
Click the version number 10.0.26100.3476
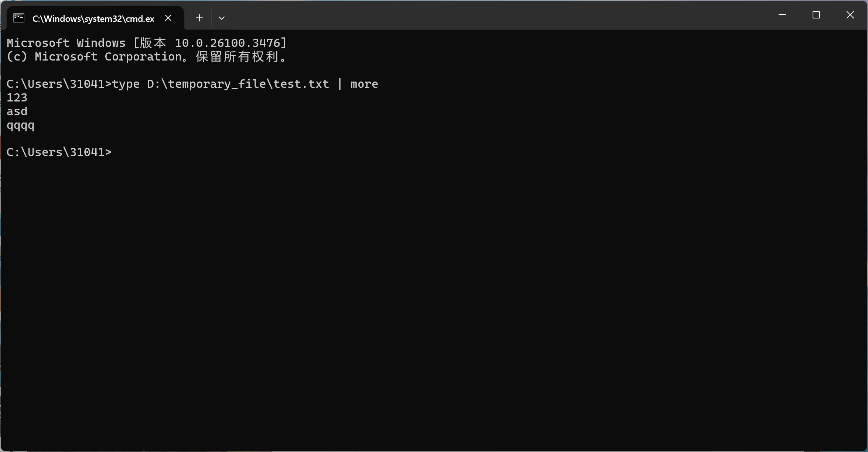(228, 43)
